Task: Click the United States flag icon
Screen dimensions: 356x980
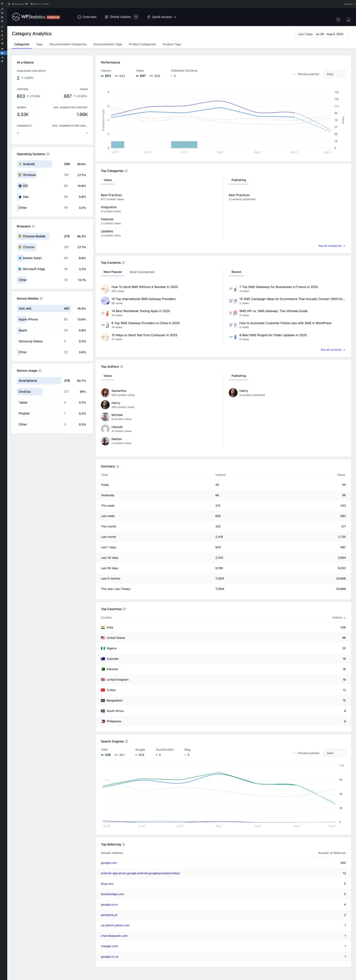Action: pyautogui.click(x=103, y=638)
